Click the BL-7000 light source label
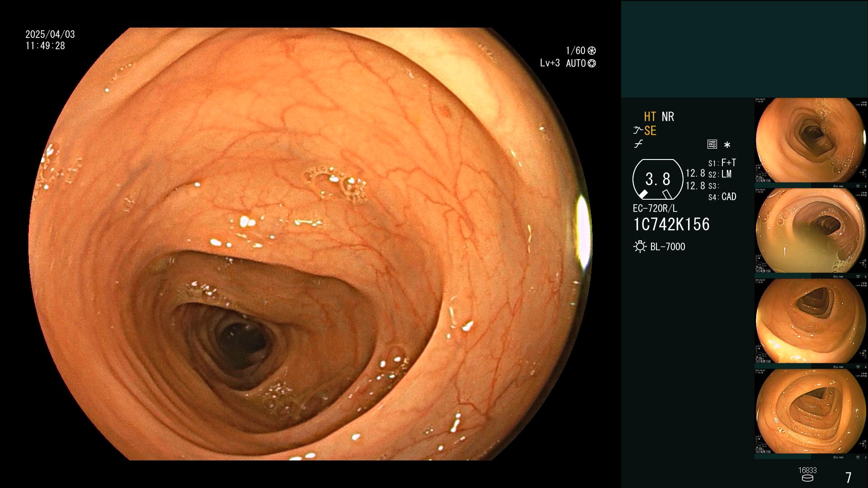Screen dimensions: 868x488 click(668, 247)
